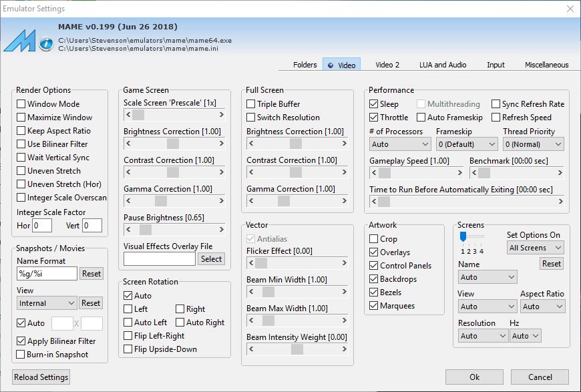Viewport: 581px width, 392px height.
Task: Click right arrow of Game Screen Gamma Correction
Action: click(x=221, y=200)
